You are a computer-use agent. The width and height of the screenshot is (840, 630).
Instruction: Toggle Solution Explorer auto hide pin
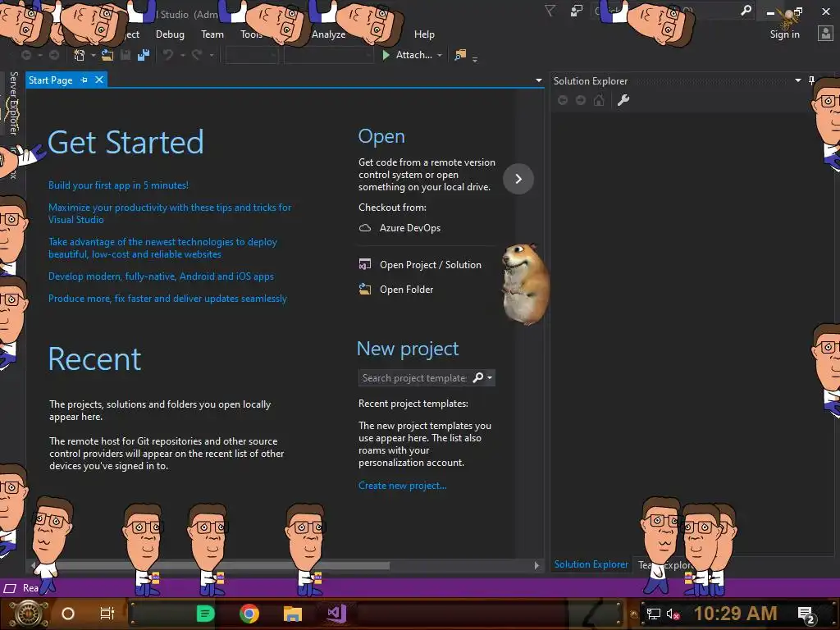pos(811,80)
